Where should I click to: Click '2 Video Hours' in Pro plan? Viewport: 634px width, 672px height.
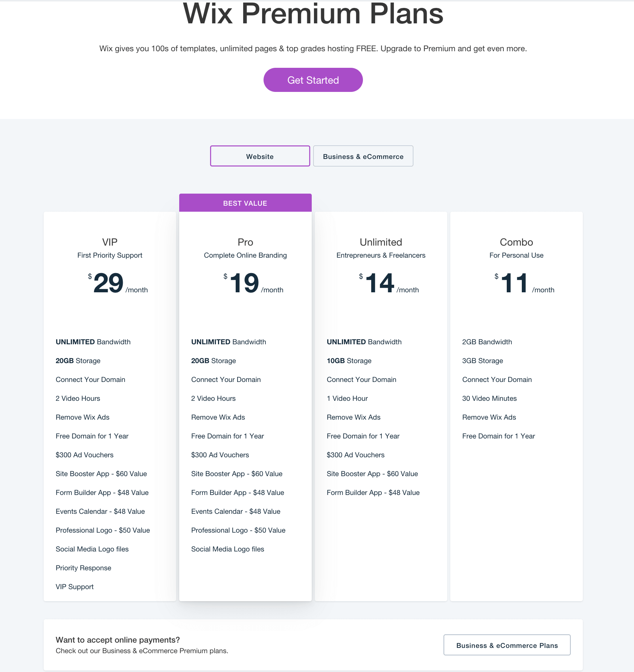point(213,398)
